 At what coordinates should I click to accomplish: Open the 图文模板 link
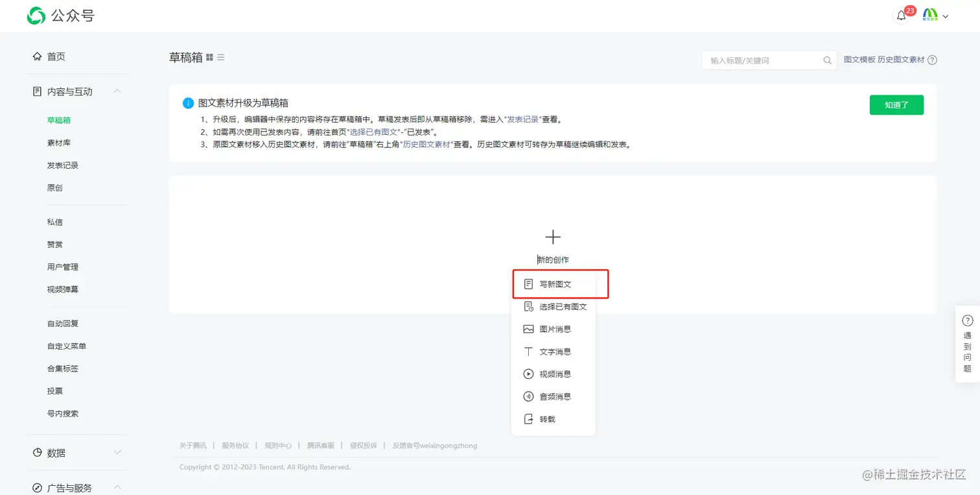[859, 60]
